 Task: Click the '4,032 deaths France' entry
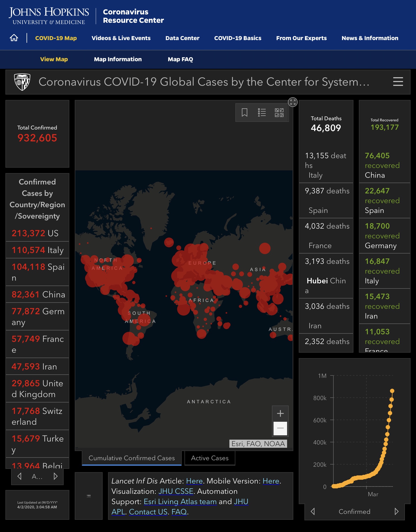coord(326,236)
